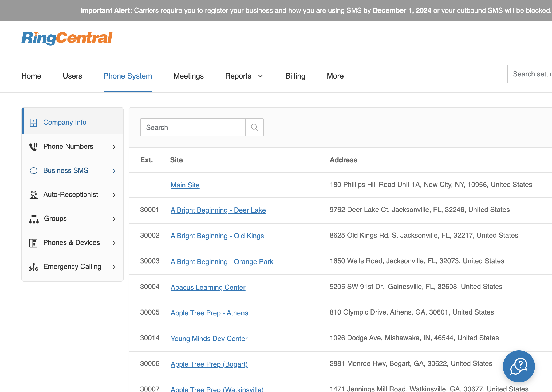Expand the Phone Numbers chevron
Image resolution: width=552 pixels, height=392 pixels.
[114, 147]
